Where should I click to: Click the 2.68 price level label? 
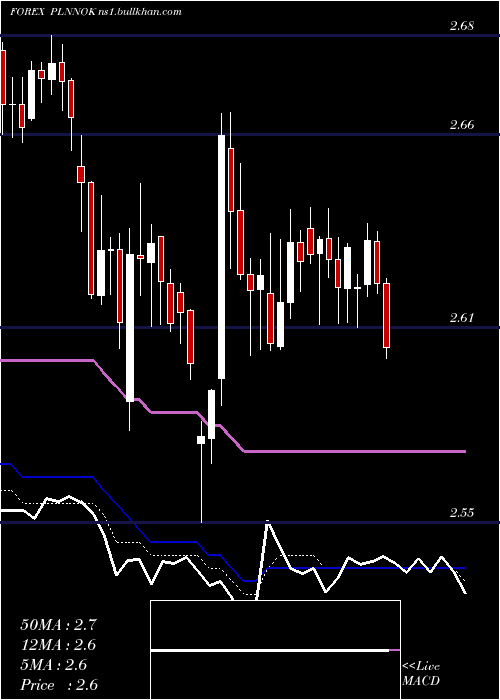462,26
